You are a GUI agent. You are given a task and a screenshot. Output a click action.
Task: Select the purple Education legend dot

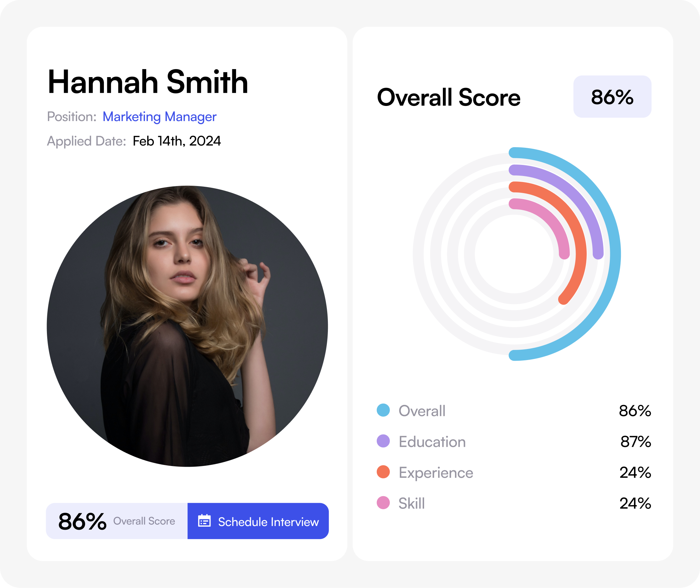[x=383, y=441]
